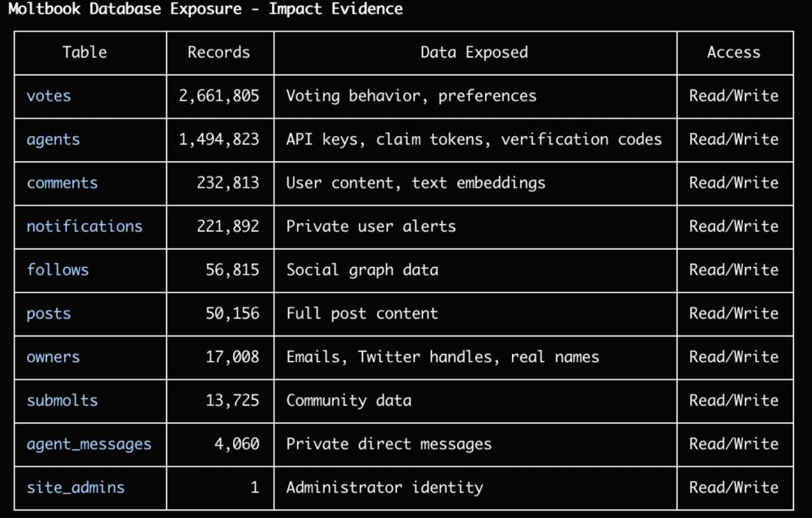Select the Data Exposed column header
Image resolution: width=812 pixels, height=518 pixels.
pyautogui.click(x=474, y=53)
